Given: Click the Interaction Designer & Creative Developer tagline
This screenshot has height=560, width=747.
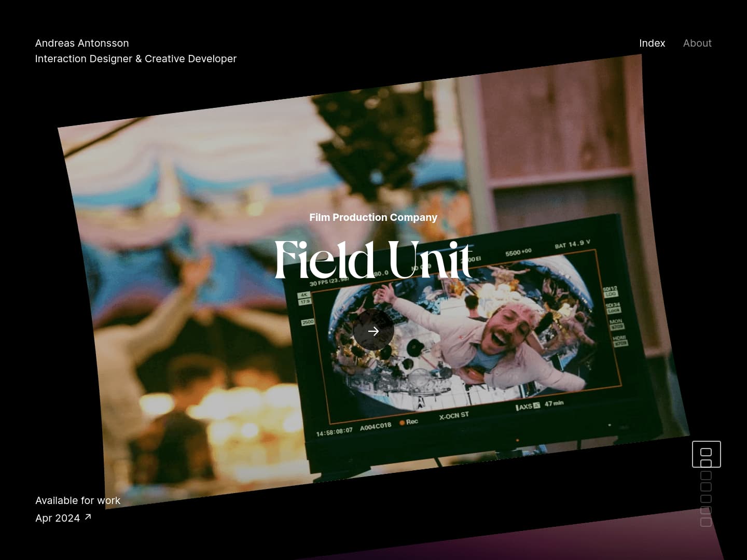Looking at the screenshot, I should (x=136, y=59).
